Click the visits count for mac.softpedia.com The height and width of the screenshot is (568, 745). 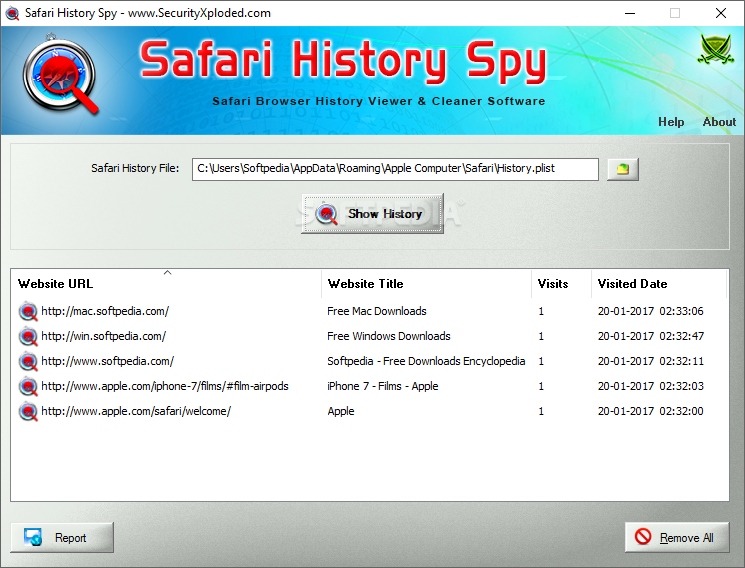coord(541,311)
